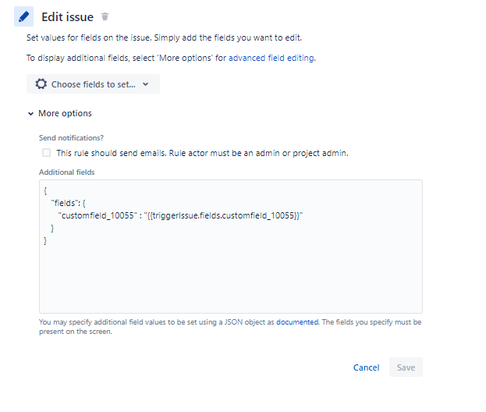Enable the send emails checkbox
The height and width of the screenshot is (412, 486).
(x=46, y=153)
